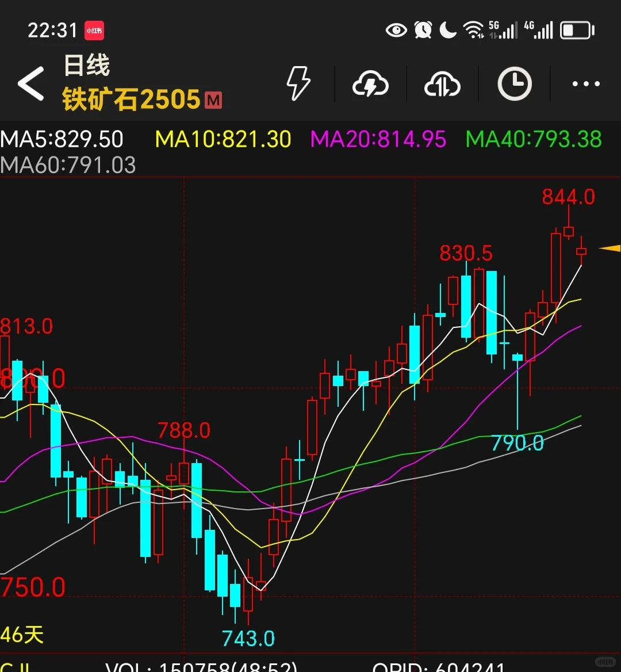Screen dimensions: 621x672
Task: Tap the 844.0 high price label
Action: pos(568,197)
